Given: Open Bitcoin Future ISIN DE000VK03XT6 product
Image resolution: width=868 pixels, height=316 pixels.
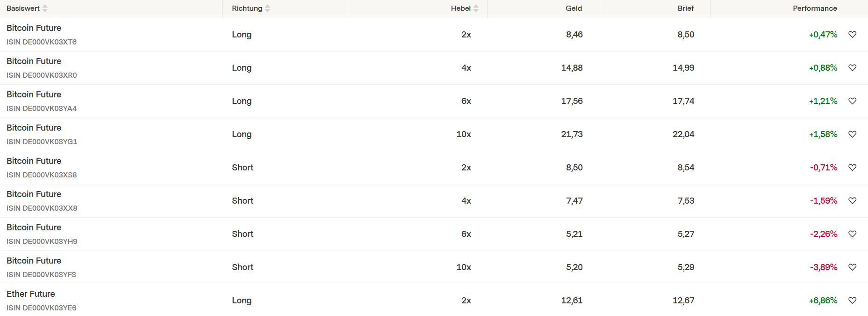Looking at the screenshot, I should pyautogui.click(x=34, y=28).
